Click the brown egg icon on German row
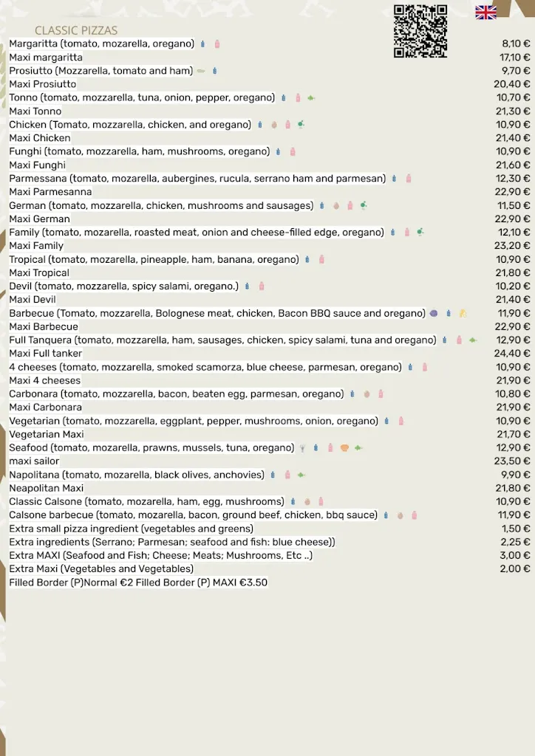Image resolution: width=535 pixels, height=756 pixels. [336, 206]
